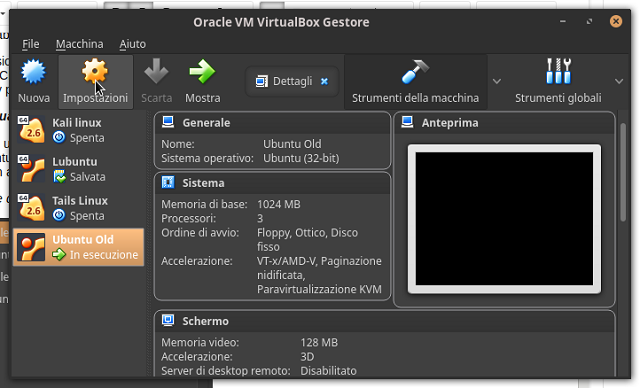Open Strumenti globali tools icon
The width and height of the screenshot is (640, 388).
[x=558, y=71]
